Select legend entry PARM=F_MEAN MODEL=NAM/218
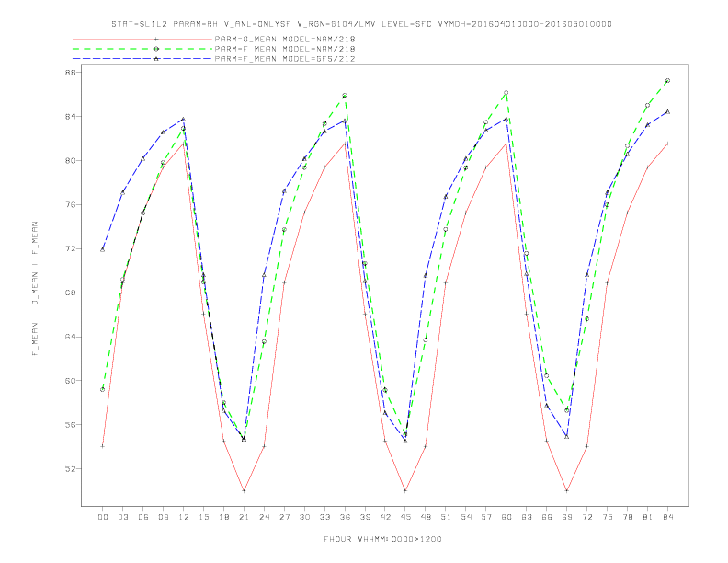728x563 pixels. 285,49
